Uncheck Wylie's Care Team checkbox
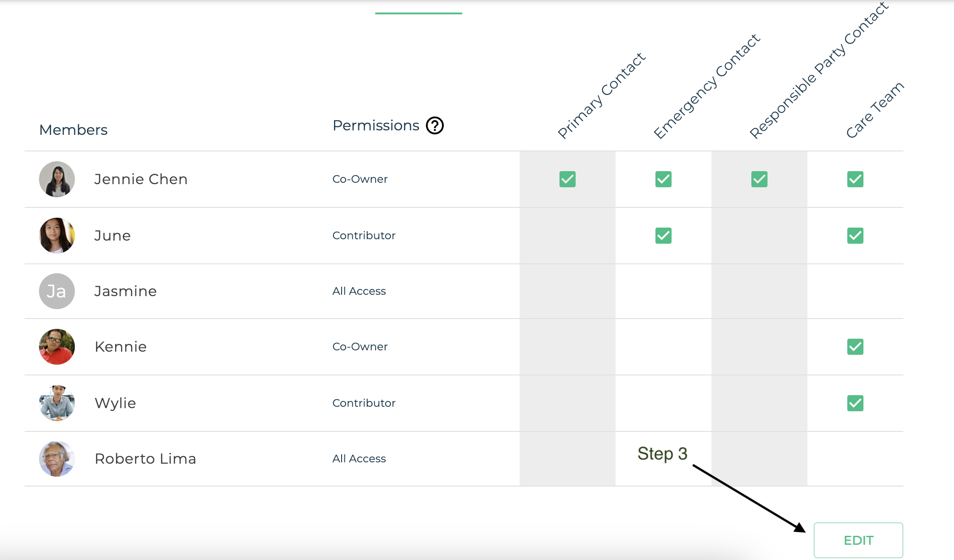 point(855,403)
